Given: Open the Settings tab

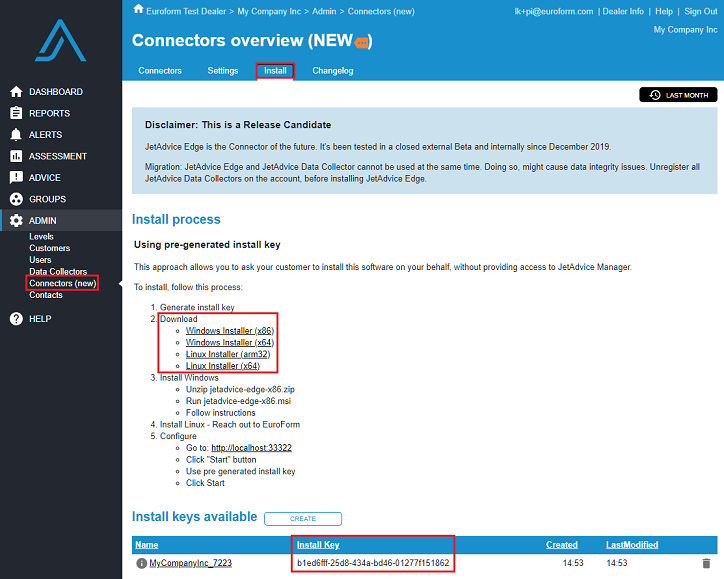Looking at the screenshot, I should coord(223,71).
